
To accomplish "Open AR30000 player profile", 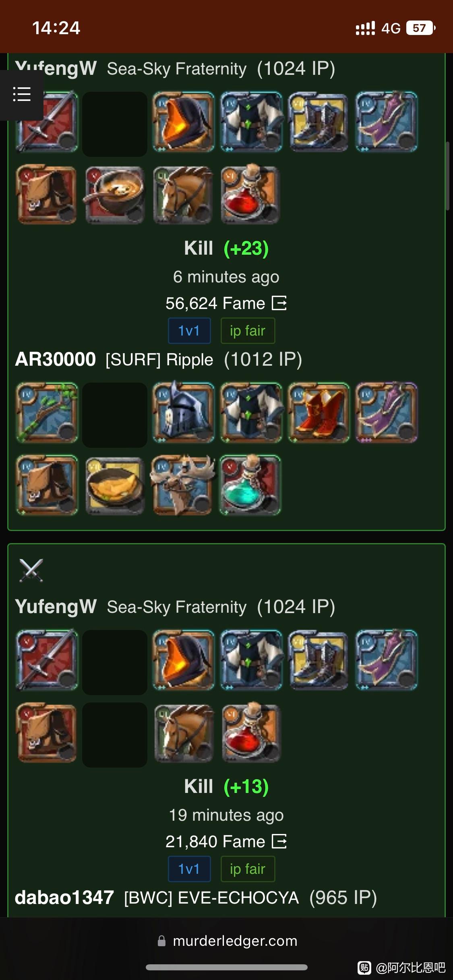I will (x=56, y=359).
